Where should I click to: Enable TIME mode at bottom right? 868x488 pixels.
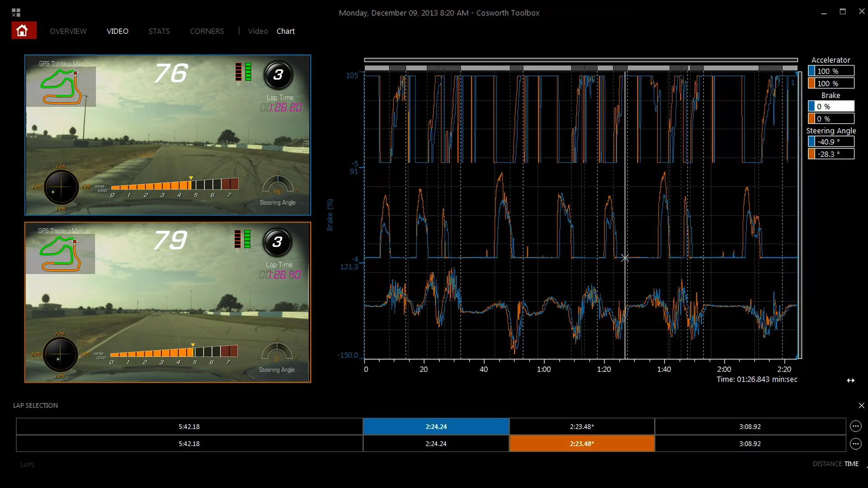coord(852,464)
